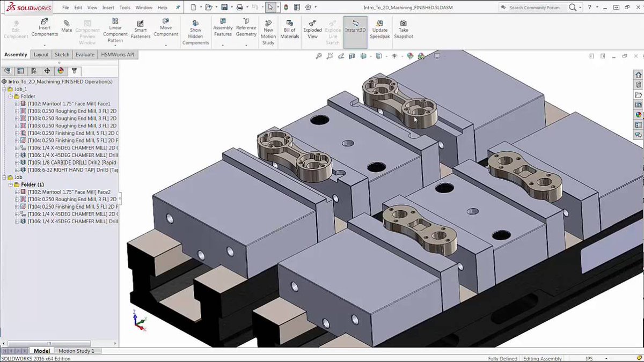The image size is (644, 362).
Task: Open Apply Scene icon in view toolbar
Action: (x=421, y=56)
